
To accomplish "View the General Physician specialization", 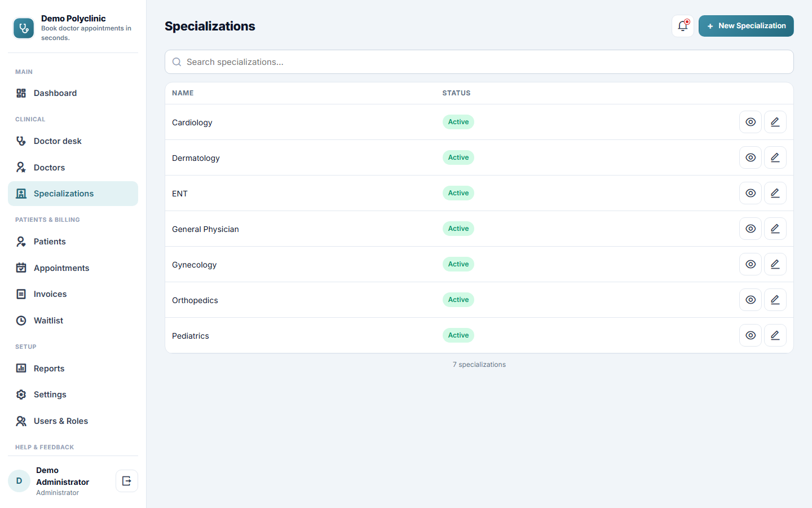I will click(x=751, y=229).
